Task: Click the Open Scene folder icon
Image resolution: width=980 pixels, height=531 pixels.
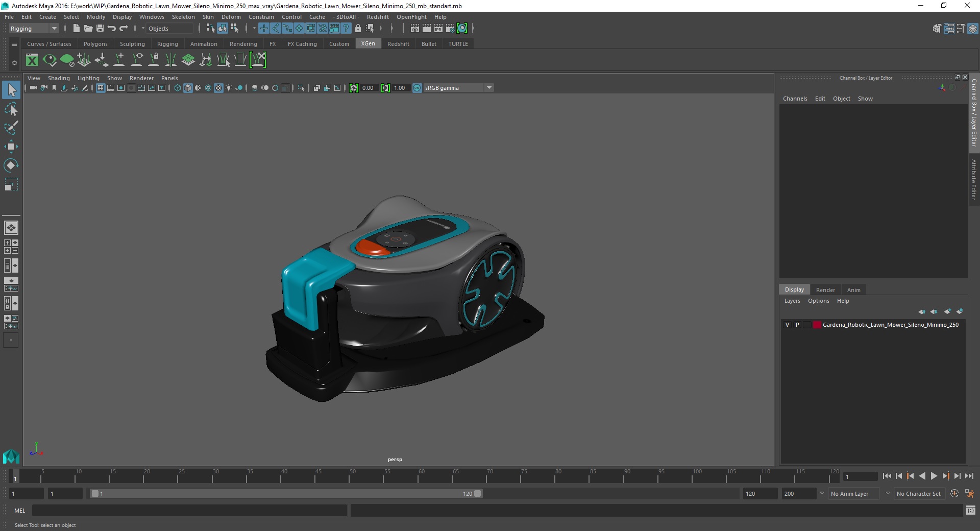Action: (x=88, y=29)
